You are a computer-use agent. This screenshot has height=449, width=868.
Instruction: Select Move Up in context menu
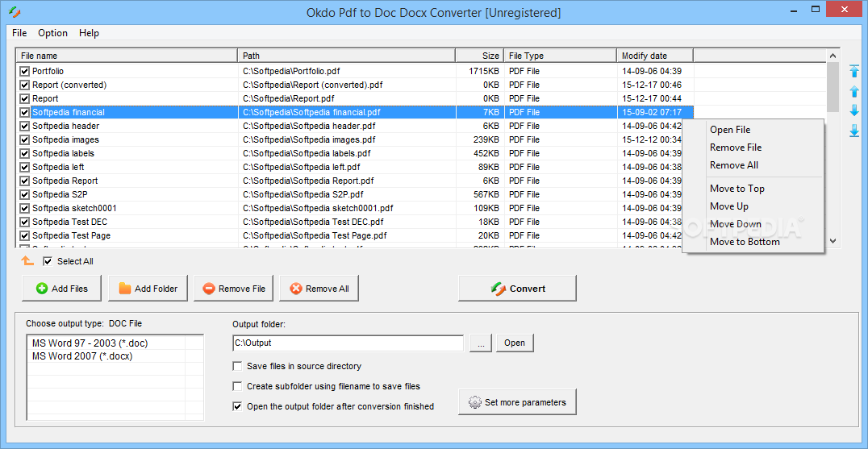coord(753,206)
